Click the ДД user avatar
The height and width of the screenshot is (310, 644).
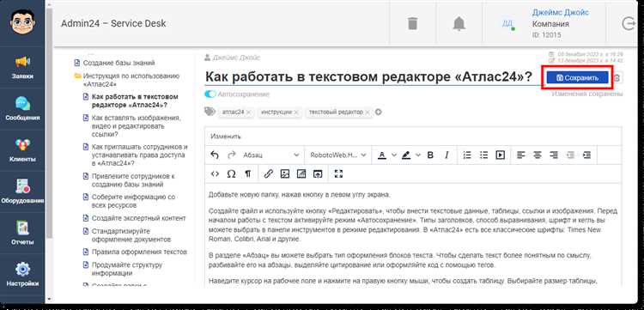[507, 23]
